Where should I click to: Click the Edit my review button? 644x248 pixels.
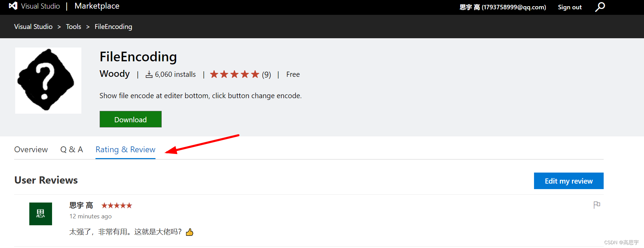point(569,181)
